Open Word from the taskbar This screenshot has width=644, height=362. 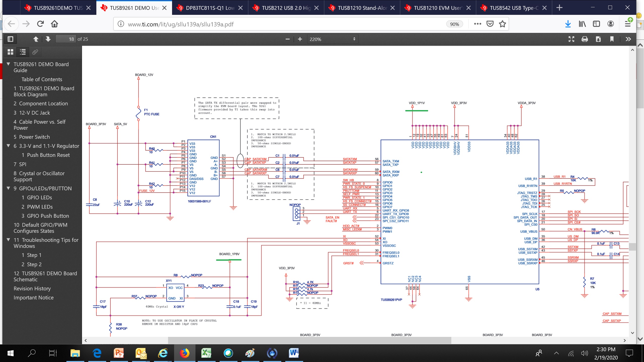[294, 353]
